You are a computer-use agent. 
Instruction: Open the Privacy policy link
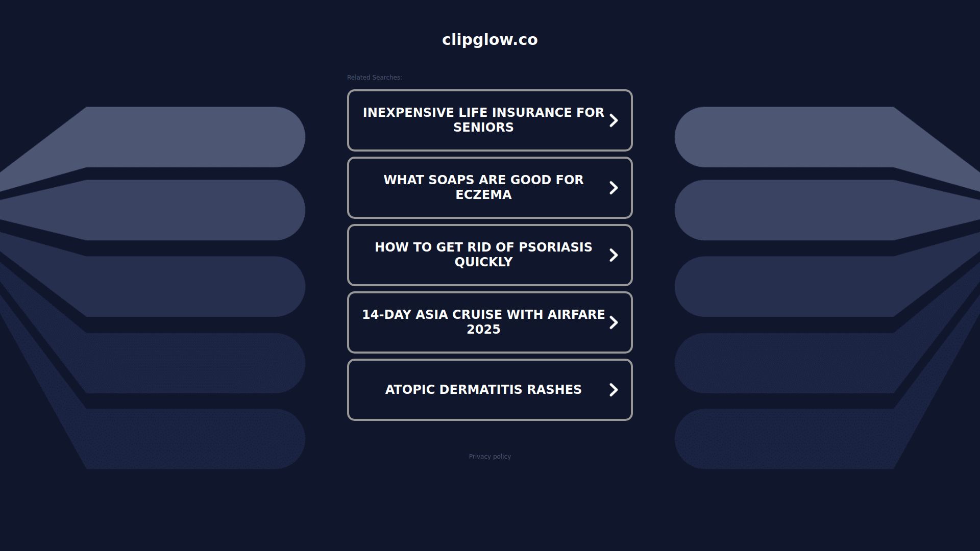tap(489, 457)
